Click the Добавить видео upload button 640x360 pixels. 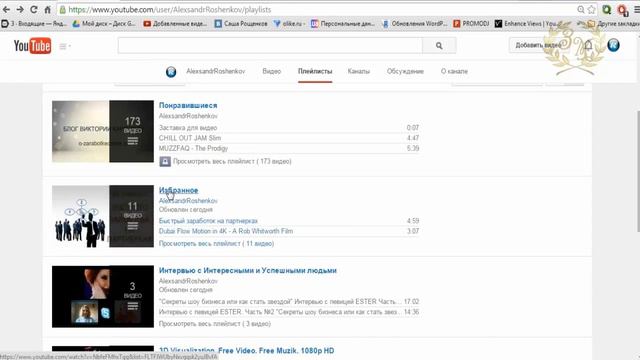click(538, 45)
